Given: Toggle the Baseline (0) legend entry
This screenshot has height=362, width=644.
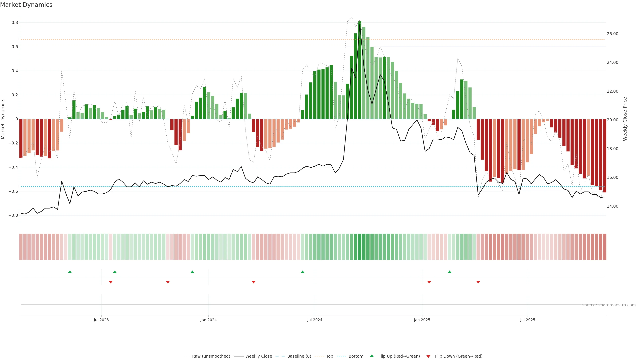Looking at the screenshot, I should [299, 356].
